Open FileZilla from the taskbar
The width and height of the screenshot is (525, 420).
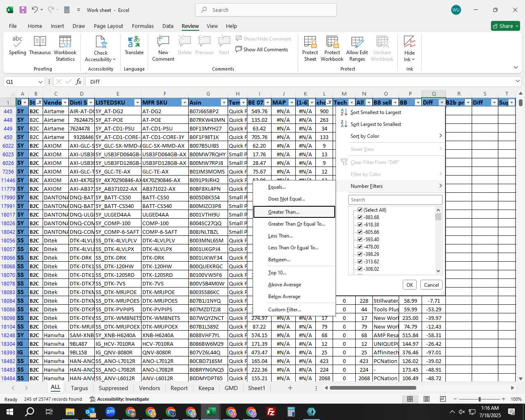[x=271, y=412]
